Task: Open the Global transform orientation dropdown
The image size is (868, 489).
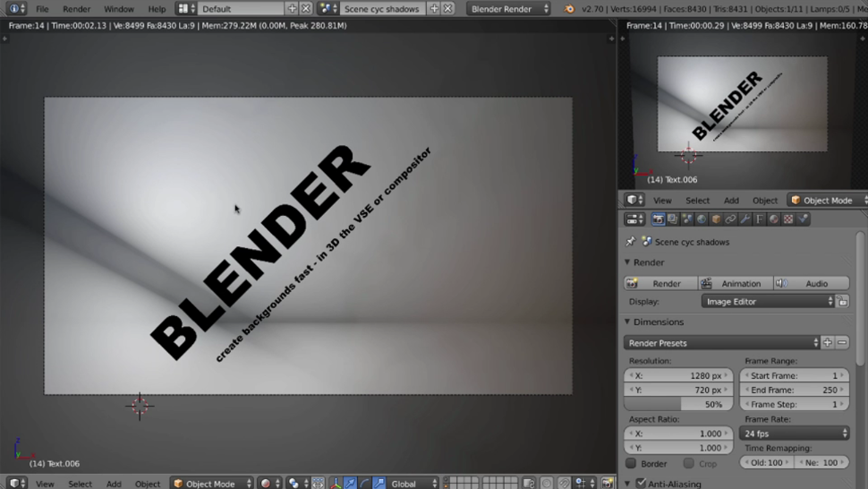Action: pyautogui.click(x=413, y=484)
